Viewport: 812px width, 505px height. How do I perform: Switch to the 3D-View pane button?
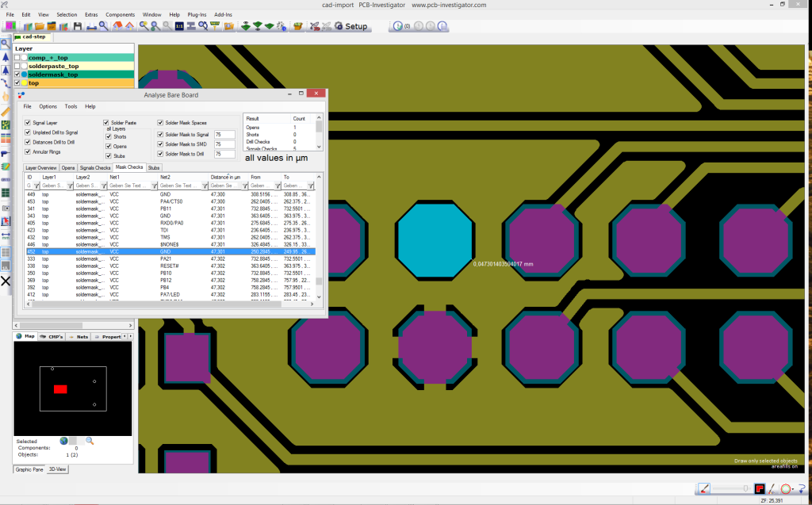pos(59,469)
